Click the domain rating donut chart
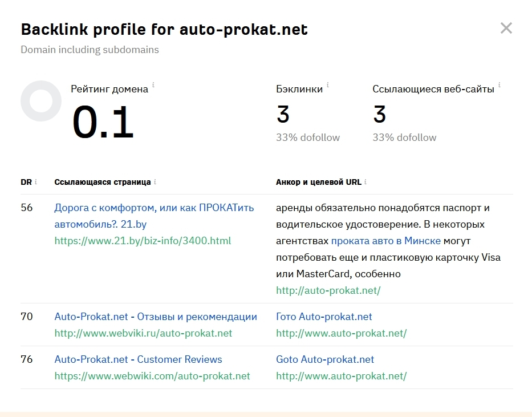Screen dimensions: 532x417 (41, 101)
